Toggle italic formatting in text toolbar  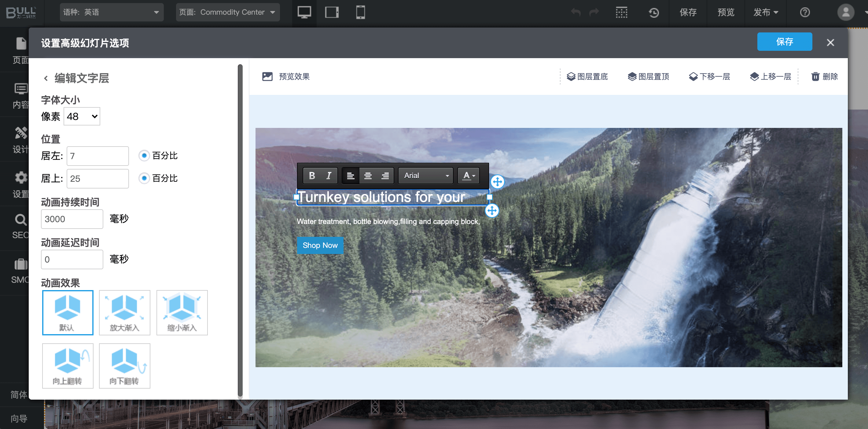tap(329, 175)
